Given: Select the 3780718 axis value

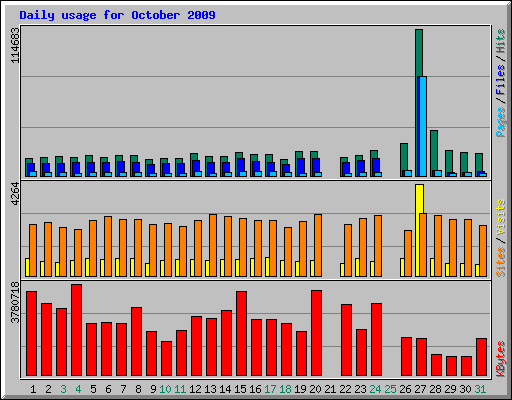Looking at the screenshot, I should (x=15, y=303).
